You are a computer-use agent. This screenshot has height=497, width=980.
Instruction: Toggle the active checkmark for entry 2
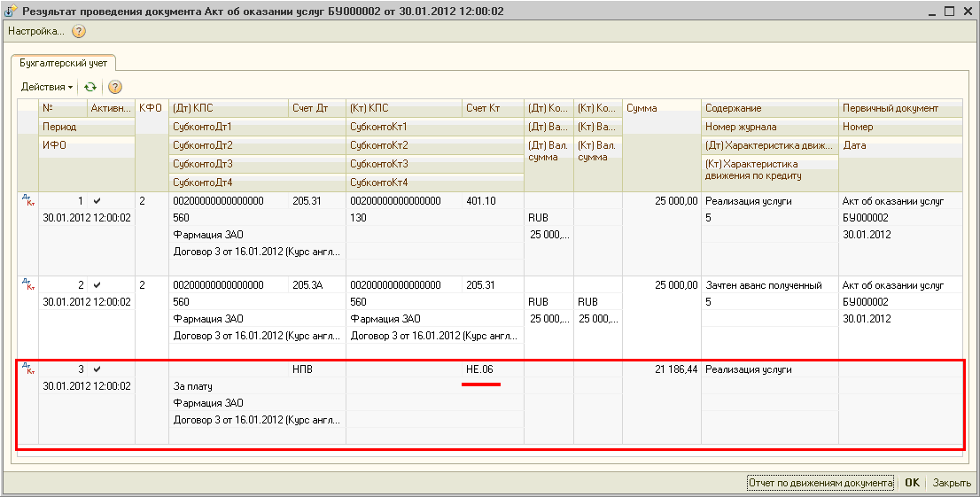[x=97, y=285]
